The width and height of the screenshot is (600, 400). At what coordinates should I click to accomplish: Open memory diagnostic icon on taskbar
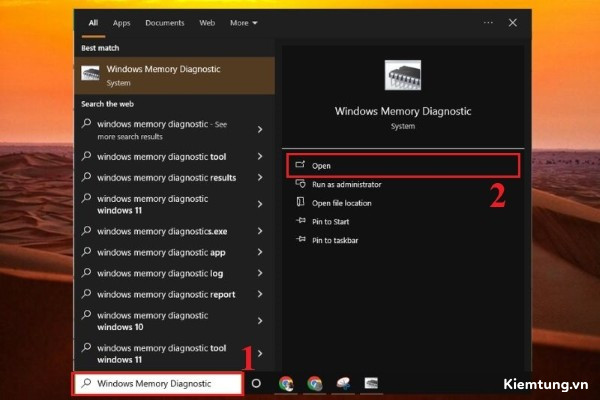click(371, 383)
